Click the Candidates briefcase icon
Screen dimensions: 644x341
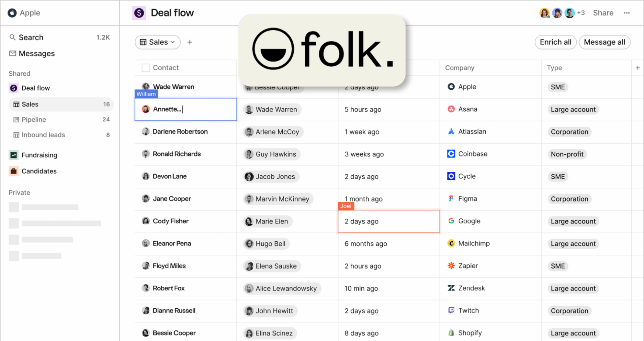(13, 171)
